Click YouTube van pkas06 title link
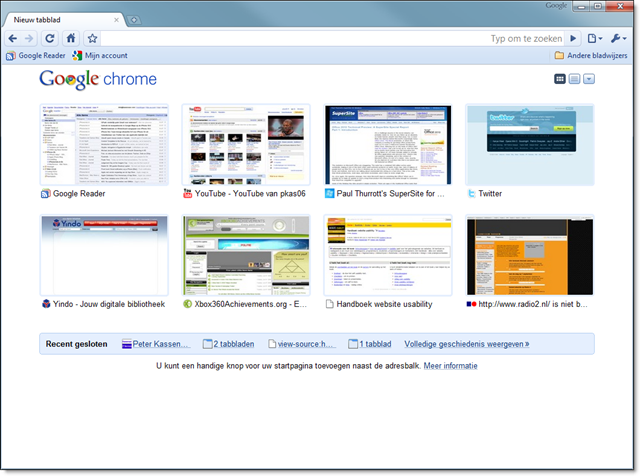Viewport: 640px width, 476px height. click(x=250, y=194)
